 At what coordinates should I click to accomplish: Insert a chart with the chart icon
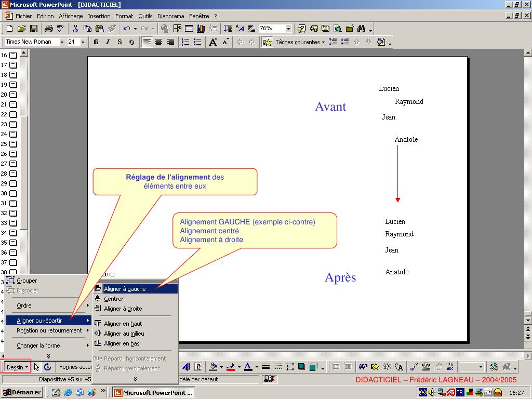point(201,29)
